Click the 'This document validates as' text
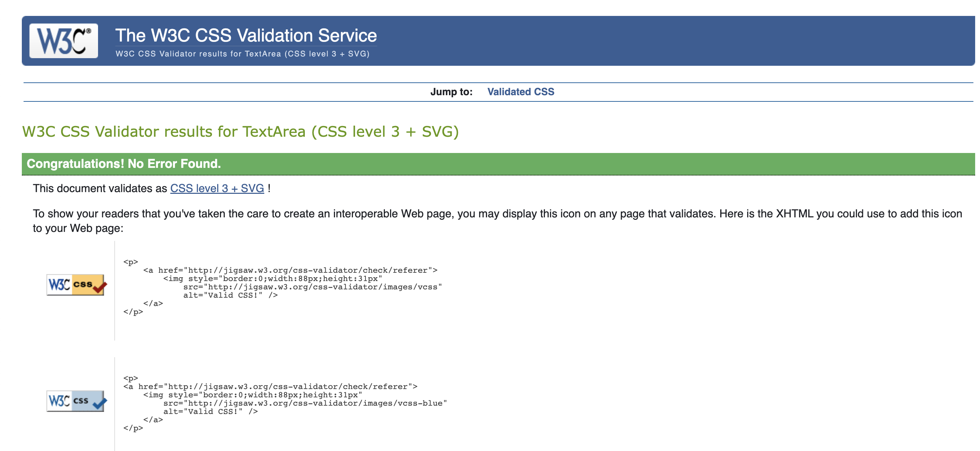Screen dimensions: 980x451 point(100,188)
